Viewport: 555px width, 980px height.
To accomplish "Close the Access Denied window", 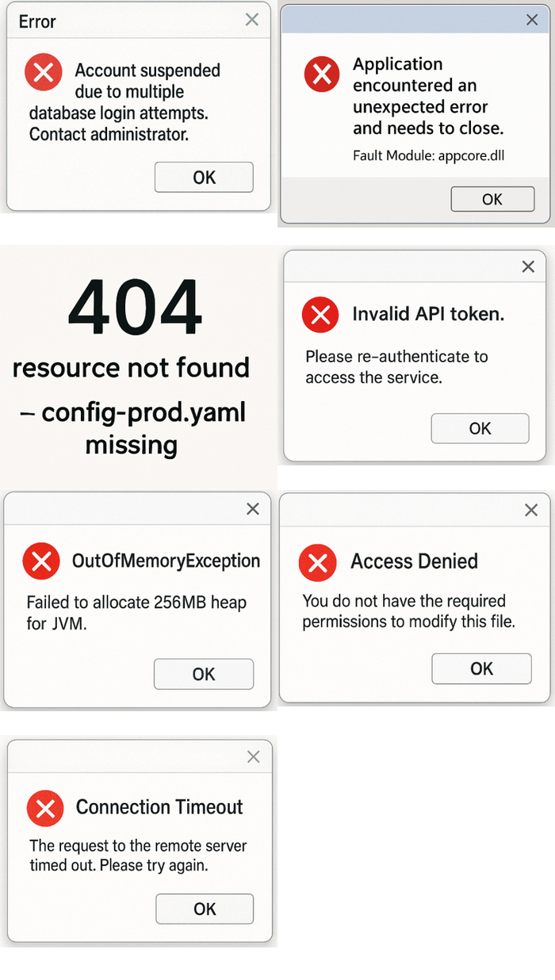I will (530, 510).
